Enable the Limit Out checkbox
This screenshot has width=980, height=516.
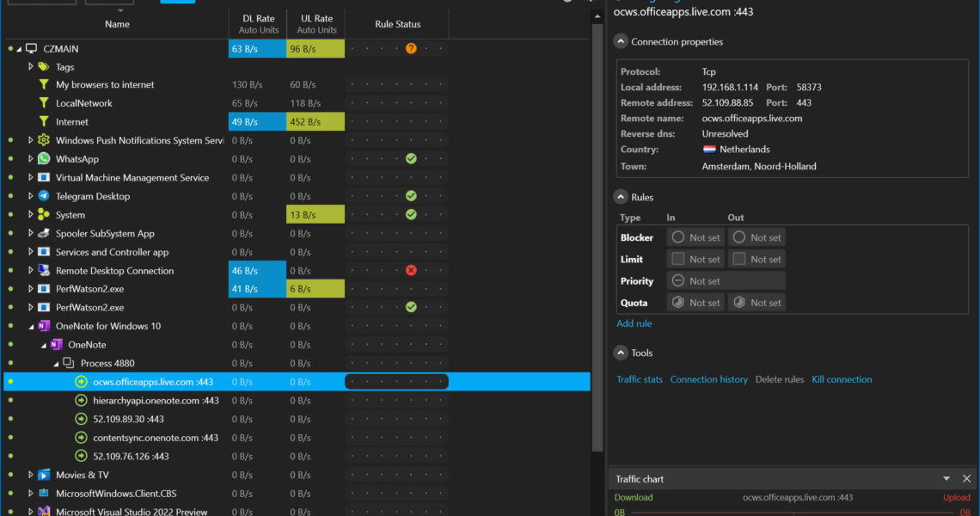[739, 259]
